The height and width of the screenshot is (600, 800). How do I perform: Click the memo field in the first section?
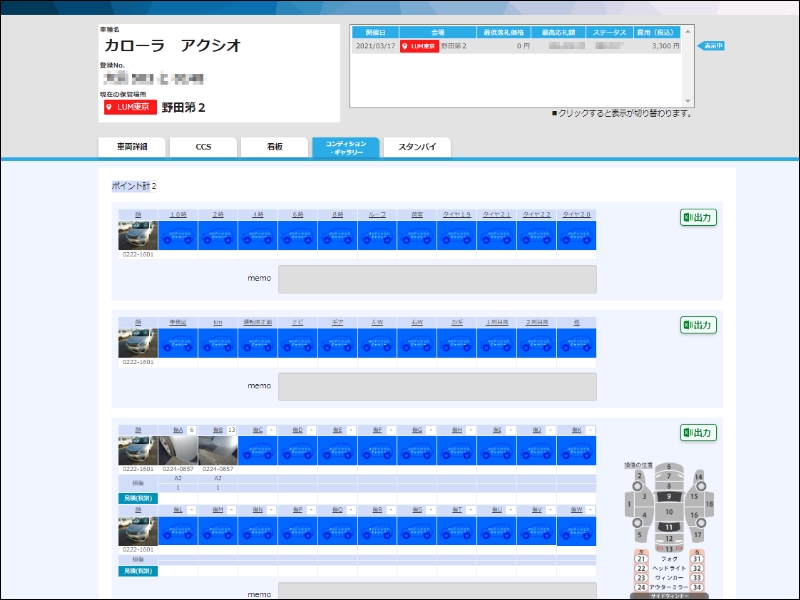(437, 279)
